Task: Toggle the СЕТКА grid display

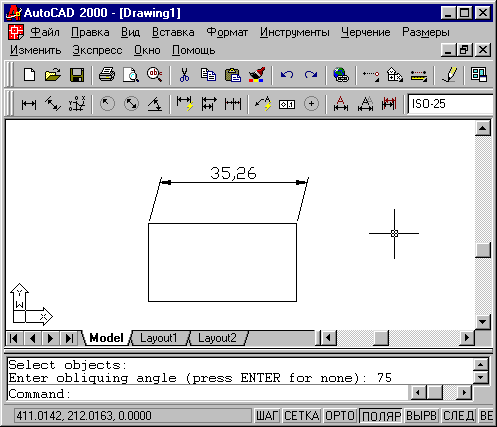Action: point(302,416)
